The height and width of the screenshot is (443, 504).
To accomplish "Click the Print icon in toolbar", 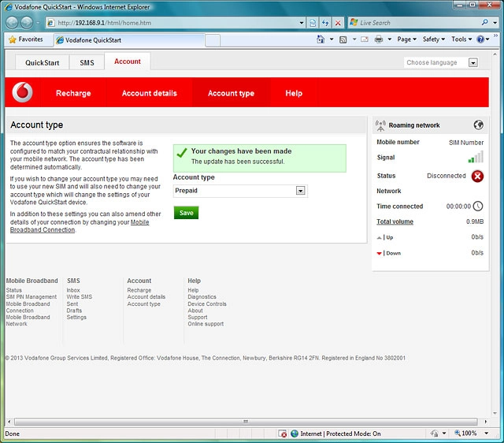I will 379,39.
